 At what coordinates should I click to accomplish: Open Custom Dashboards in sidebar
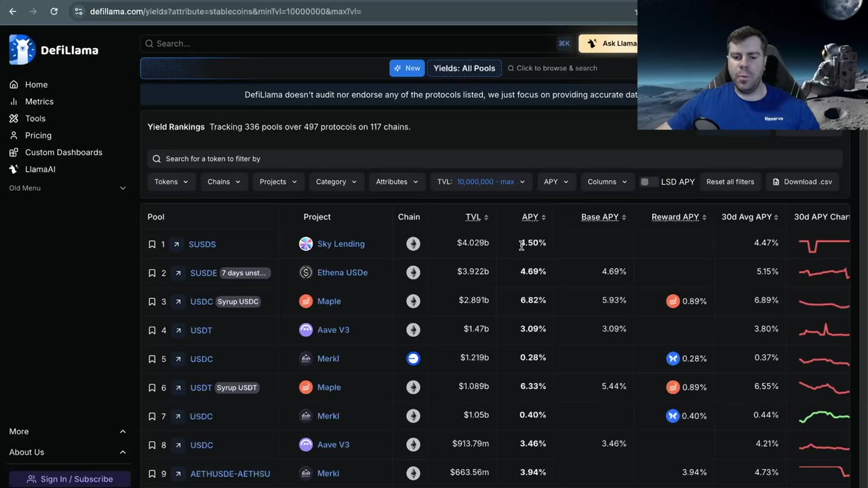coord(63,152)
